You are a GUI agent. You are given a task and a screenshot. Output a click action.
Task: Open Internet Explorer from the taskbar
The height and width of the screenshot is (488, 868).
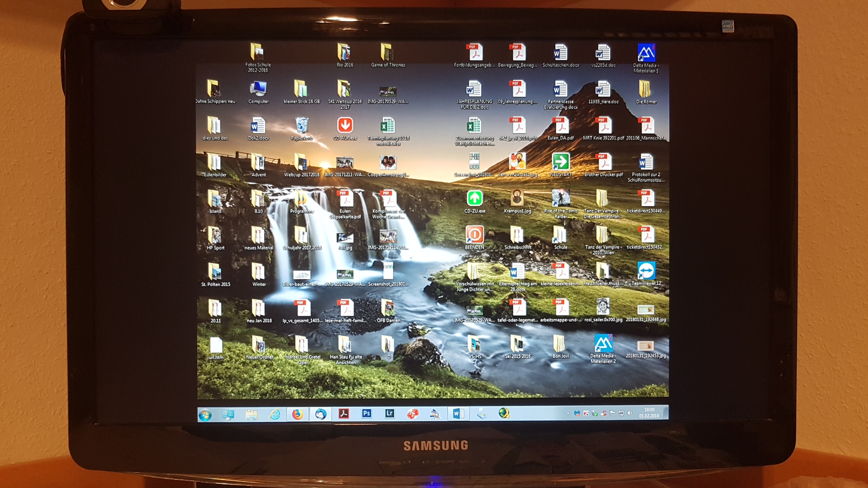(274, 414)
